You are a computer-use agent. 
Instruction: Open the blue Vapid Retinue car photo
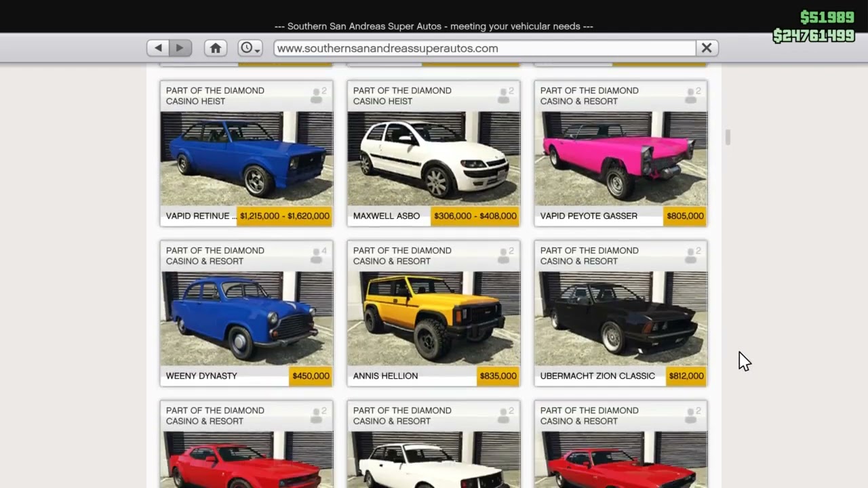point(247,159)
